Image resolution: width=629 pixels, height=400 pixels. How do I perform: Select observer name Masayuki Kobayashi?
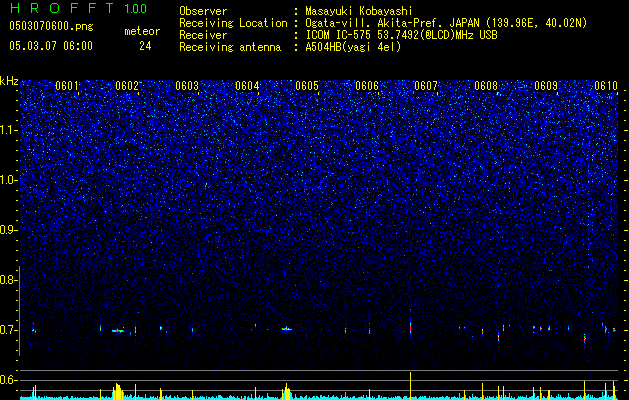click(359, 11)
